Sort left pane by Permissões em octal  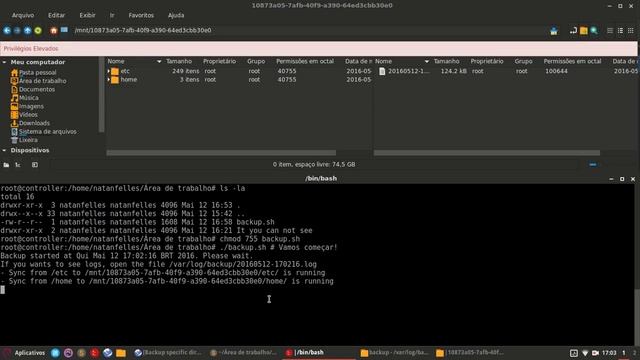coord(305,61)
